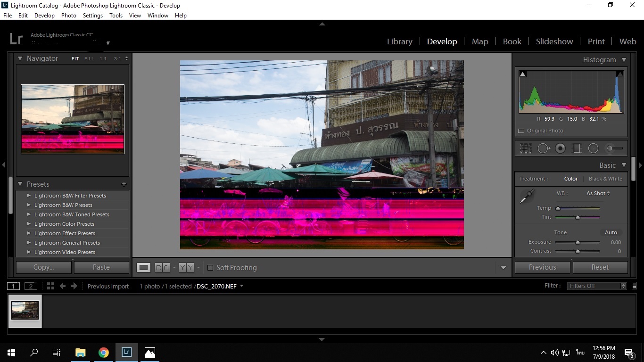Screen dimensions: 644x362
Task: Pick the Radial Filter tool
Action: click(x=593, y=148)
